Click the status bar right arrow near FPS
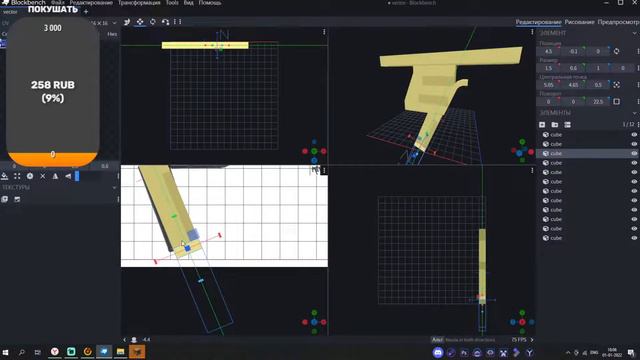Screen dimensions: 640x360 click(531, 340)
